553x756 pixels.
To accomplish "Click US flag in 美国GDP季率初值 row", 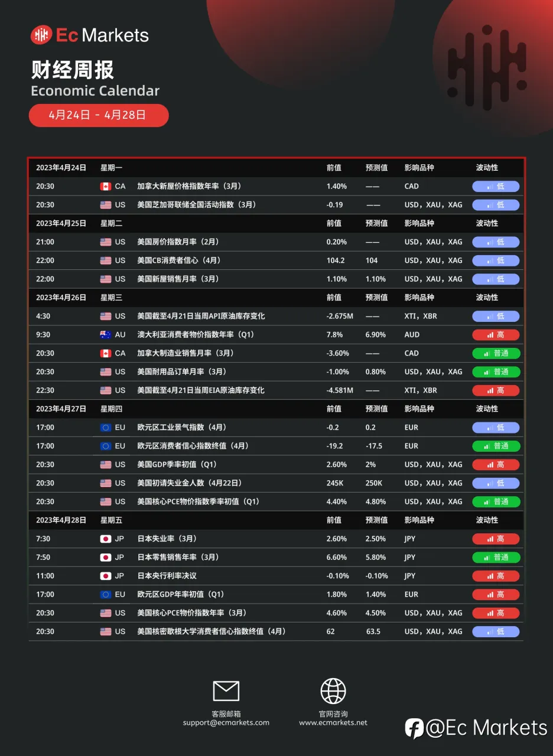I will (x=106, y=465).
